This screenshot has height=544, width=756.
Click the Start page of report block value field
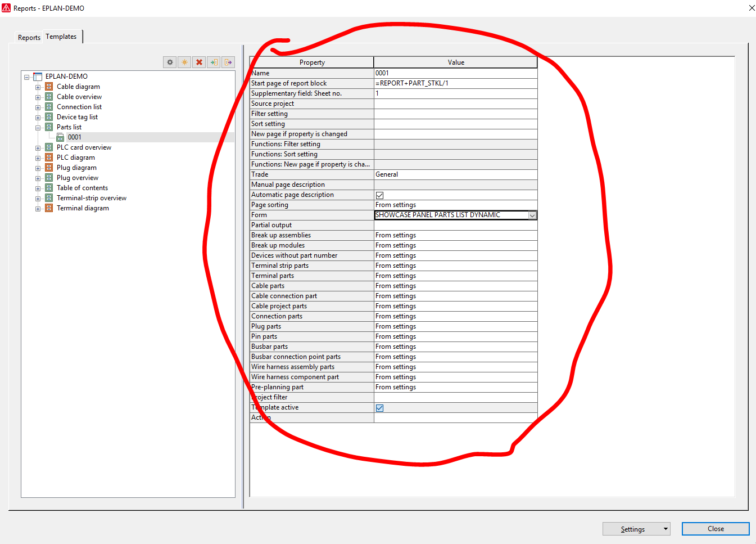[455, 83]
